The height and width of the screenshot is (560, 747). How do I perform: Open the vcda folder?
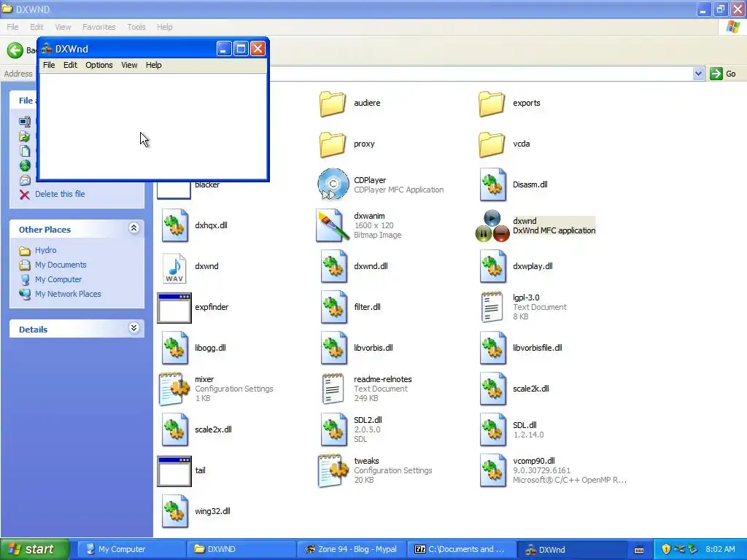[492, 144]
